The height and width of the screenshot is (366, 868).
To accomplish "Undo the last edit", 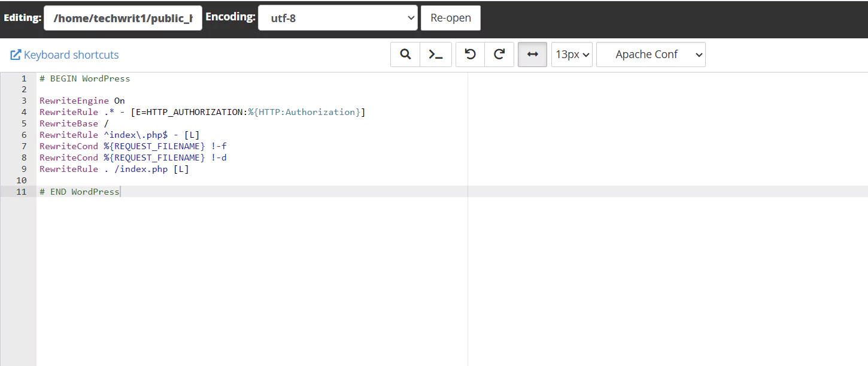I will 471,55.
